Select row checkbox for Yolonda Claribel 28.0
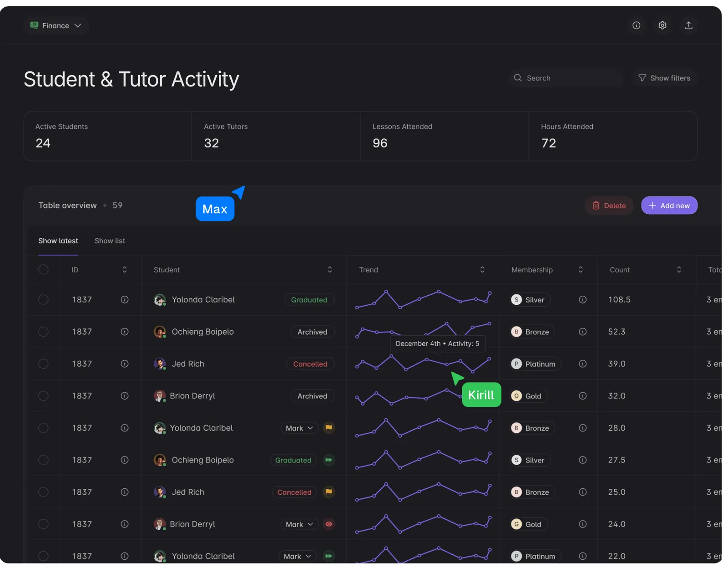 pos(43,428)
